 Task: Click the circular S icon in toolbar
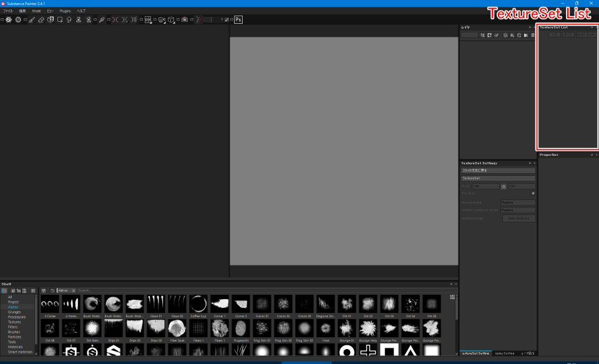click(x=18, y=19)
